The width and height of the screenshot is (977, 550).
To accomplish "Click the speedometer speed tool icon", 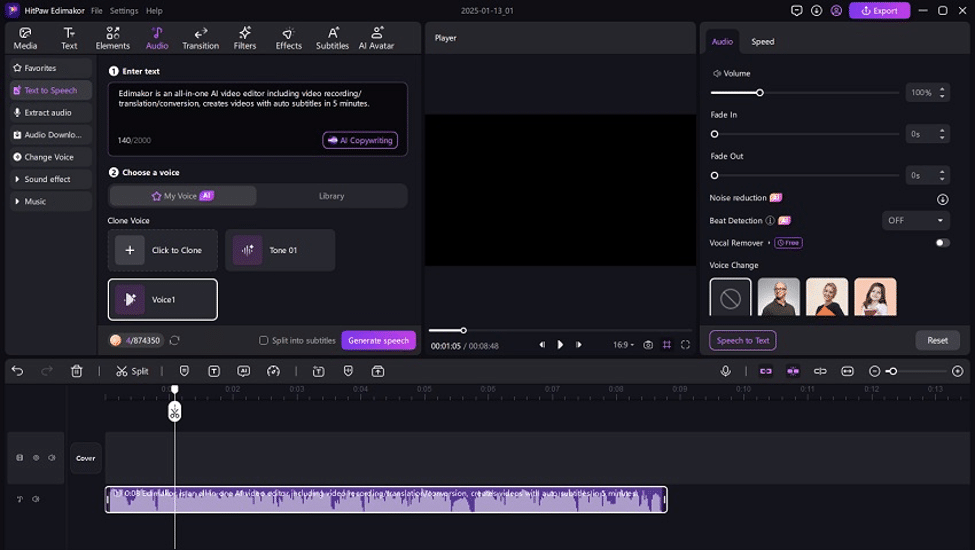I will [x=274, y=371].
